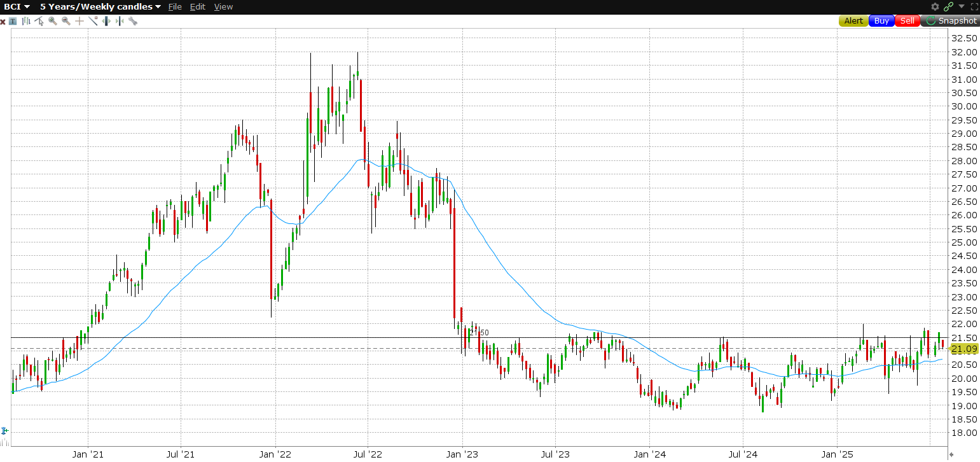Click the zoom out magnifier
Image resolution: width=980 pixels, height=462 pixels.
click(66, 21)
